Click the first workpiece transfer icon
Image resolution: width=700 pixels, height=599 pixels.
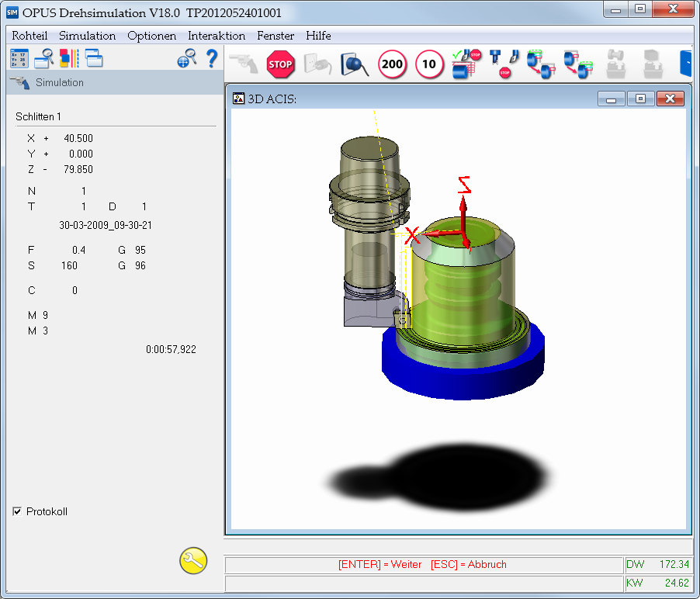541,64
